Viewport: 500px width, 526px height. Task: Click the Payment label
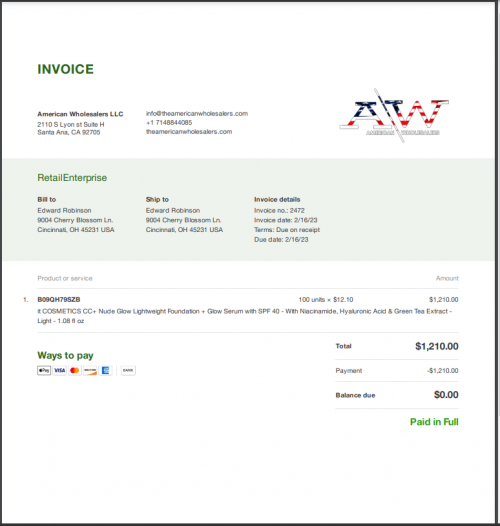[x=349, y=371]
